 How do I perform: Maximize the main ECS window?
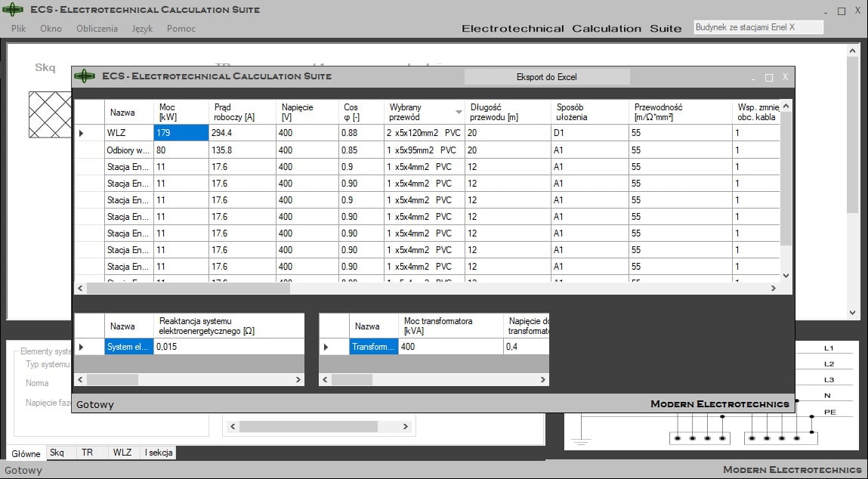coord(842,11)
